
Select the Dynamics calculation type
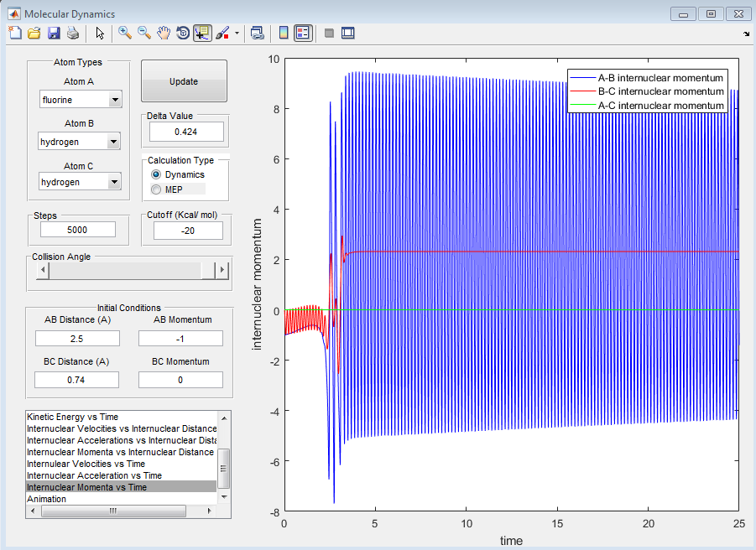[x=156, y=174]
